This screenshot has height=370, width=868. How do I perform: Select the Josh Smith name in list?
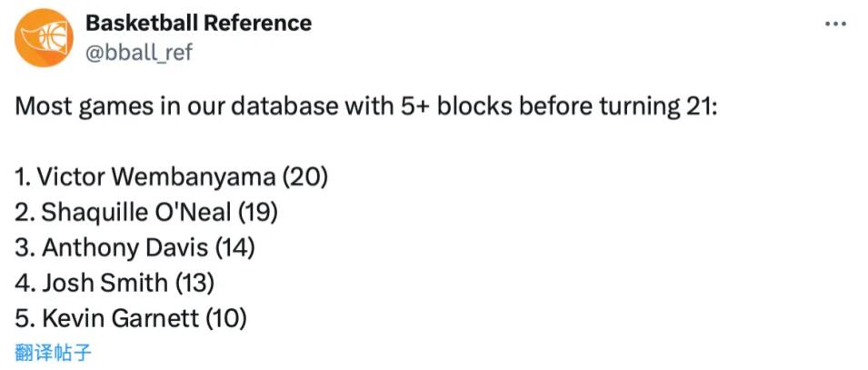pyautogui.click(x=105, y=283)
